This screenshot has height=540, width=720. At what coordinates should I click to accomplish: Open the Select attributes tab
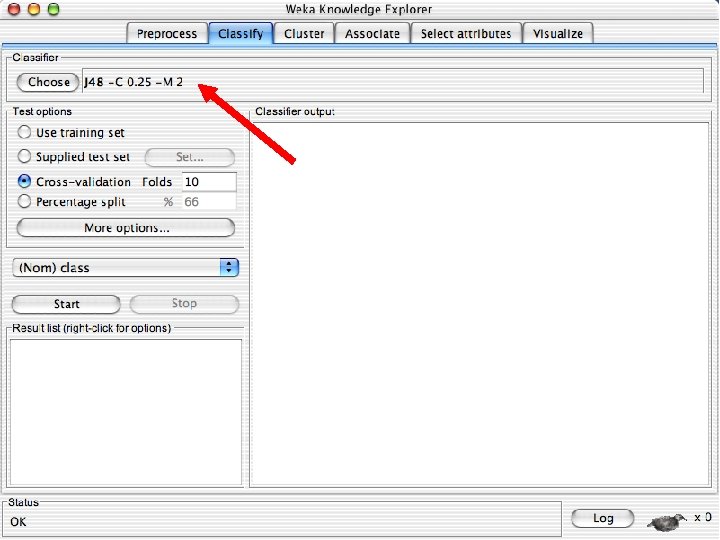466,34
